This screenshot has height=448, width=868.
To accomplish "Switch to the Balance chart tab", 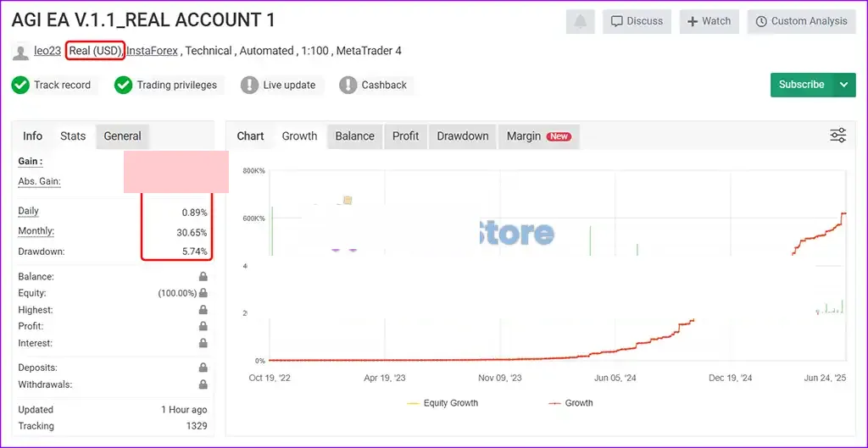I will click(x=355, y=136).
